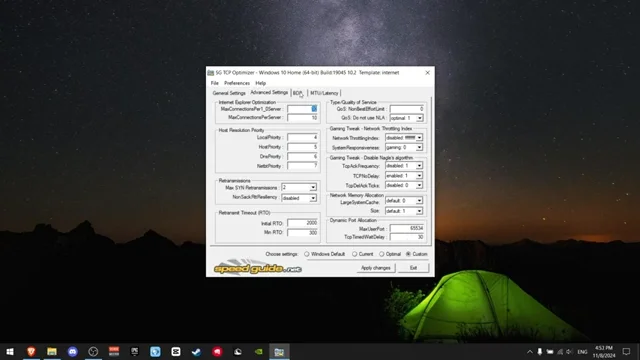Switch to the MTU/Latency tab
This screenshot has height=360, width=640.
pyautogui.click(x=324, y=93)
